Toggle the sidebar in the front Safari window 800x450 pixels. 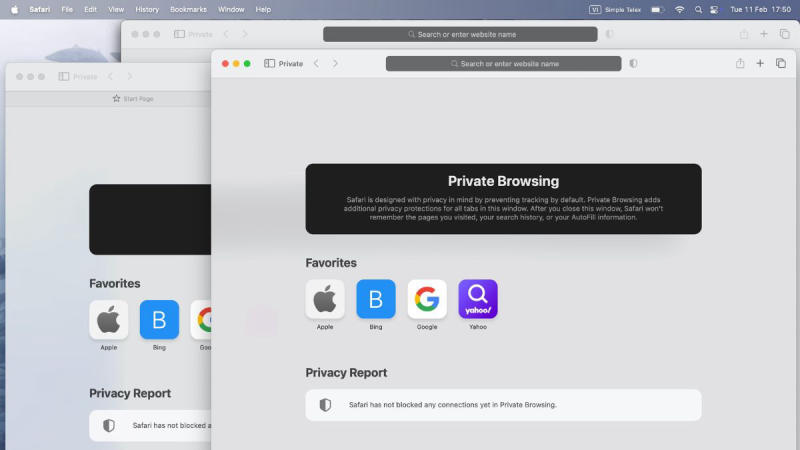pos(270,63)
